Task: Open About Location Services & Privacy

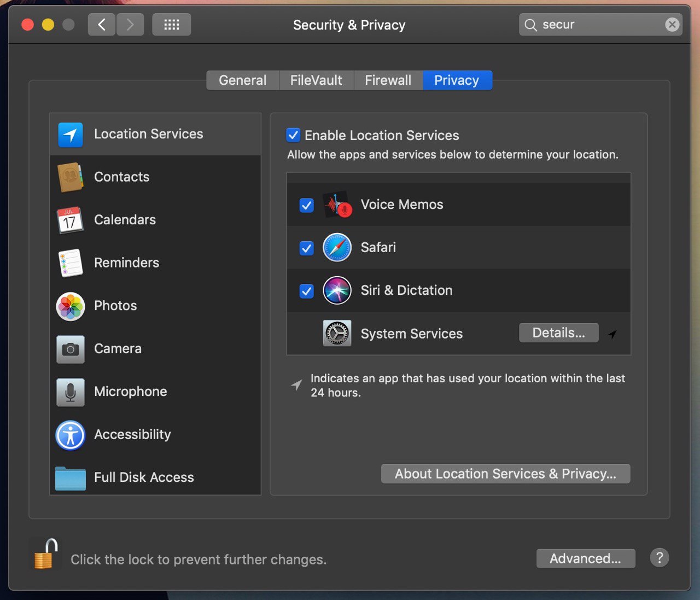Action: click(x=506, y=474)
